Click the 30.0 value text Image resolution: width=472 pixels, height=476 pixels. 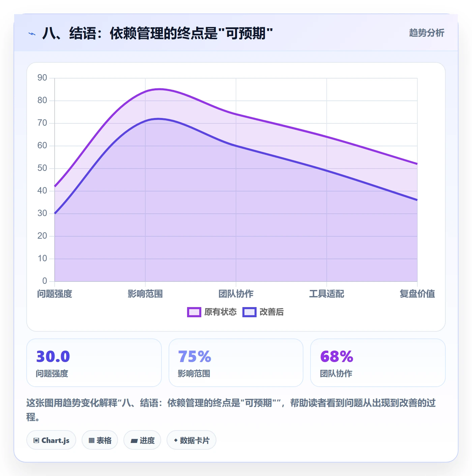point(53,357)
